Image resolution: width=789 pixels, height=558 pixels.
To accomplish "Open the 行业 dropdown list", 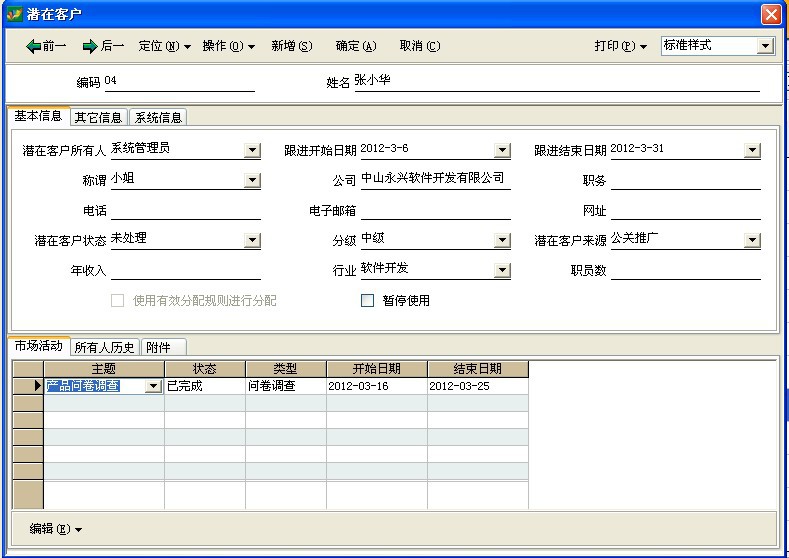I will point(502,271).
